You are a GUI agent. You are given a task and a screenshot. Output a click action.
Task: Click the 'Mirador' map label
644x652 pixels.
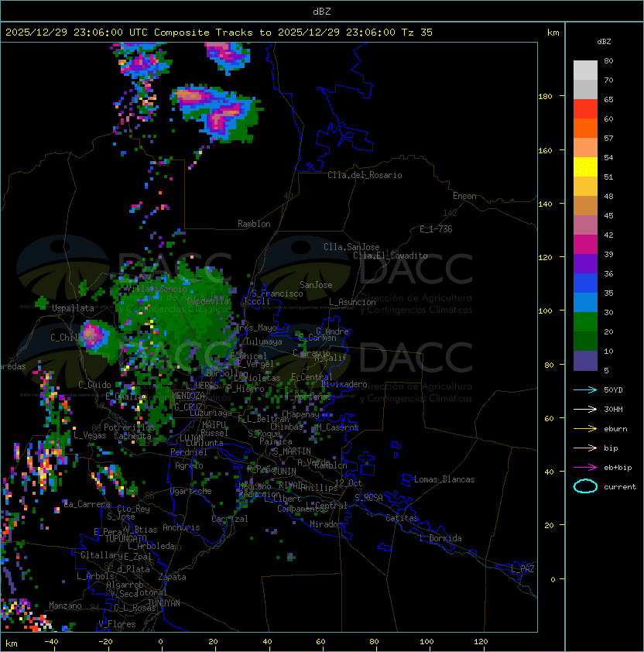pyautogui.click(x=327, y=524)
